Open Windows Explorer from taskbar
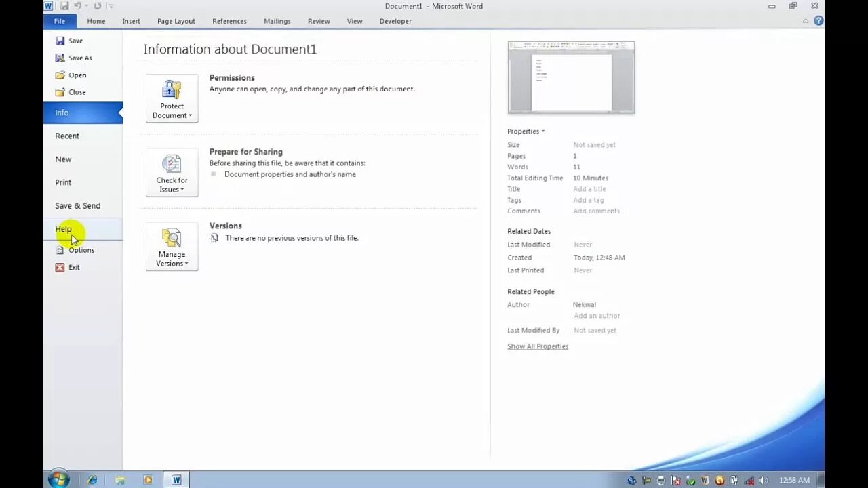Image resolution: width=868 pixels, height=488 pixels. (x=120, y=480)
